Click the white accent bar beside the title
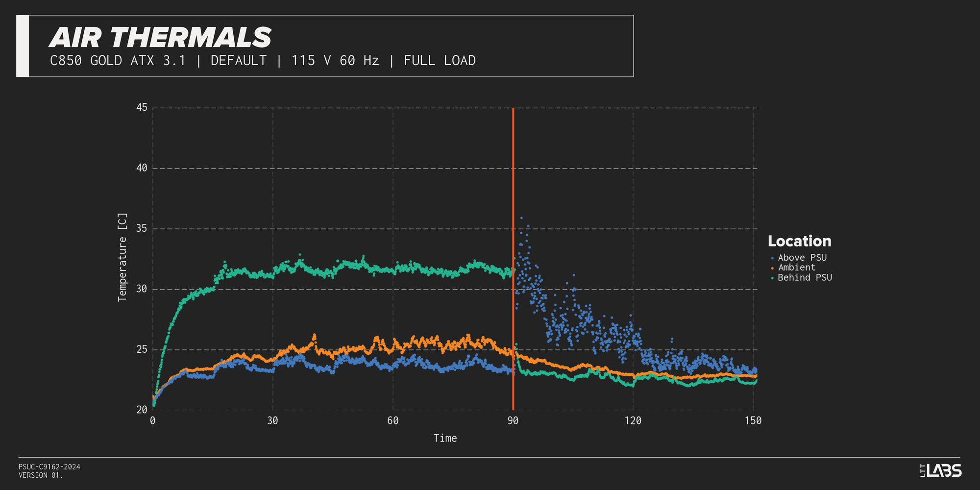Image resolution: width=980 pixels, height=490 pixels. [x=23, y=46]
